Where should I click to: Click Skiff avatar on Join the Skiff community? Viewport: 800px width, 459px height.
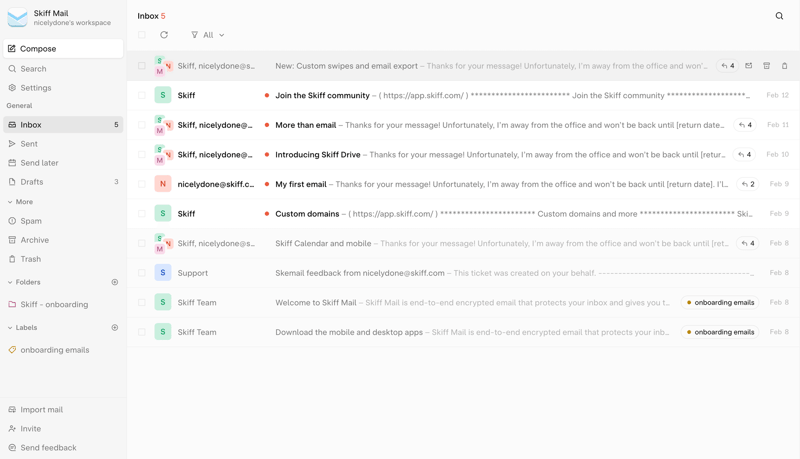coord(163,95)
